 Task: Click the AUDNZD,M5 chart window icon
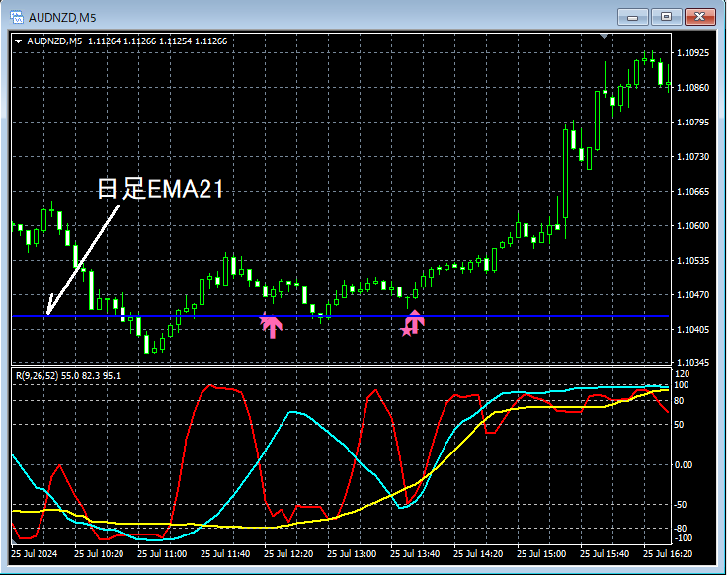(17, 17)
